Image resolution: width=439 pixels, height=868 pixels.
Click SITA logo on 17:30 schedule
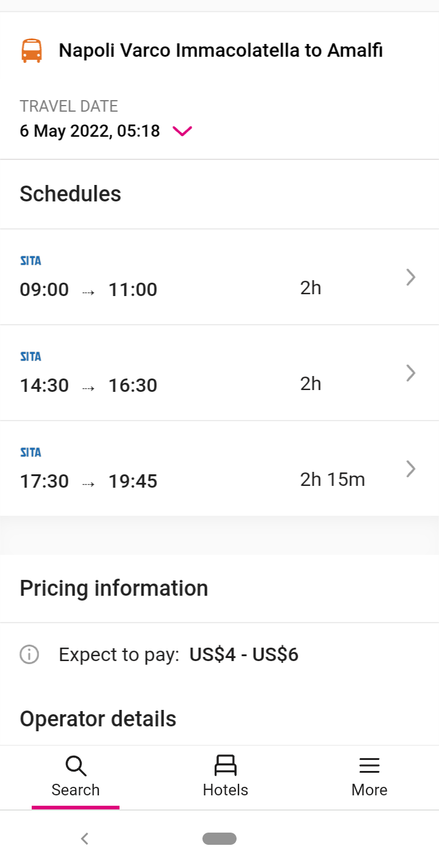click(x=30, y=453)
